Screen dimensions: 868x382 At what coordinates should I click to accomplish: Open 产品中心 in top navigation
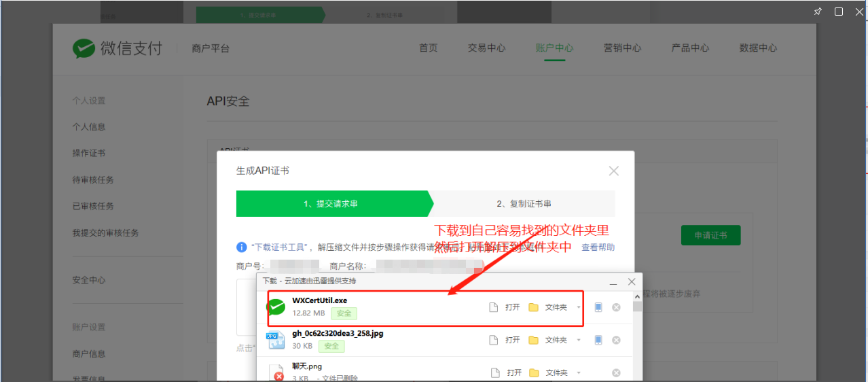coord(690,48)
